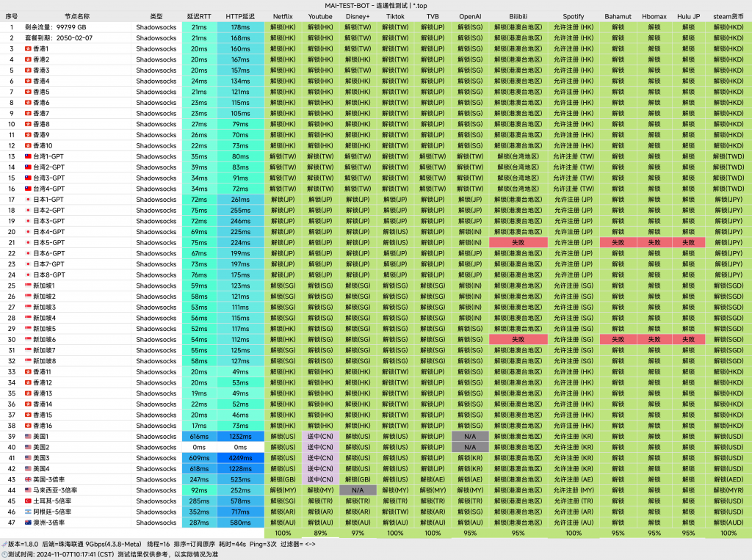This screenshot has width=752, height=560.
Task: Select the Taiwan flag next to 台湾4-GPT
Action: pos(28,189)
